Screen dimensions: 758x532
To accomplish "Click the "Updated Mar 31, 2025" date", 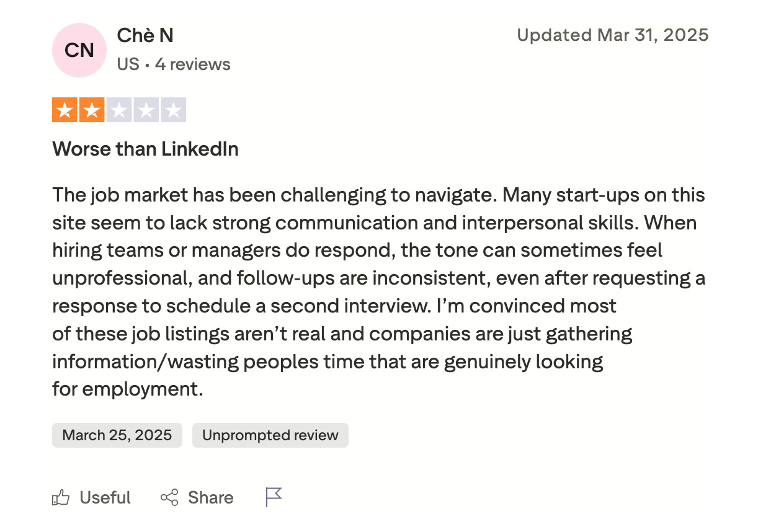I will coord(612,35).
